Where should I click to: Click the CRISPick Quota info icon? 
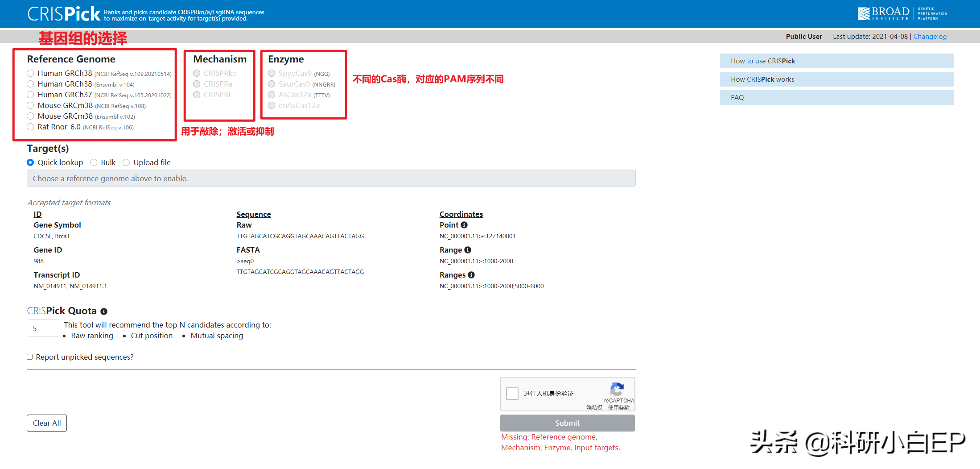104,311
